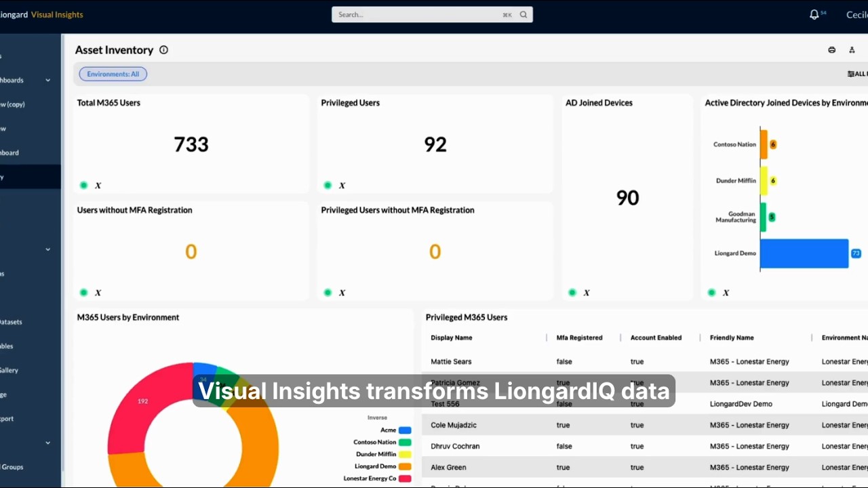Image resolution: width=868 pixels, height=488 pixels.
Task: Click the 733 Total M365 Users value
Action: pyautogui.click(x=191, y=144)
